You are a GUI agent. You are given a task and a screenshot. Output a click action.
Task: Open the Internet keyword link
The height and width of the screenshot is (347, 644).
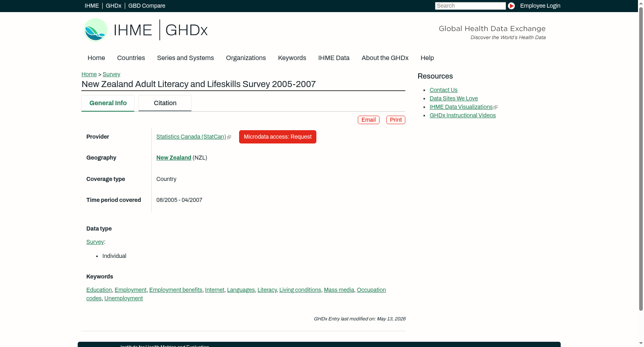point(215,290)
